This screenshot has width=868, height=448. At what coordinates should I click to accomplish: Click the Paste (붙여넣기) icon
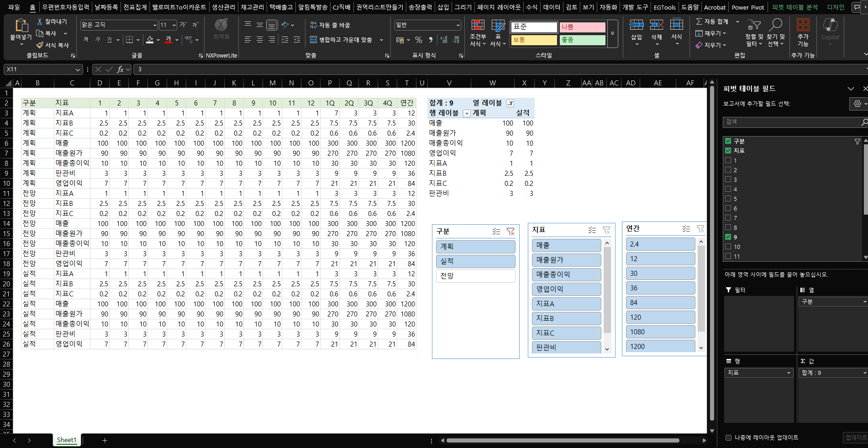click(21, 26)
